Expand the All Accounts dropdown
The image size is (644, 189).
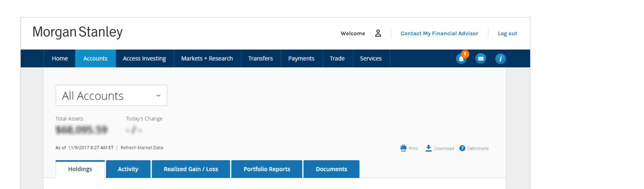click(x=111, y=95)
